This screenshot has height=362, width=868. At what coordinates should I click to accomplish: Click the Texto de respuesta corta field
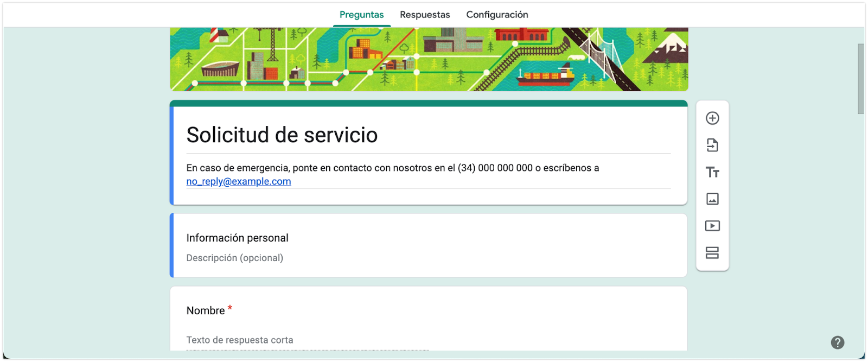308,340
